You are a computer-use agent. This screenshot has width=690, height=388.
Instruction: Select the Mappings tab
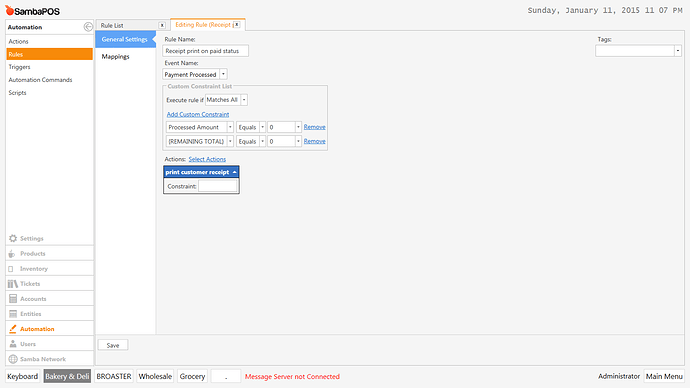pos(115,56)
